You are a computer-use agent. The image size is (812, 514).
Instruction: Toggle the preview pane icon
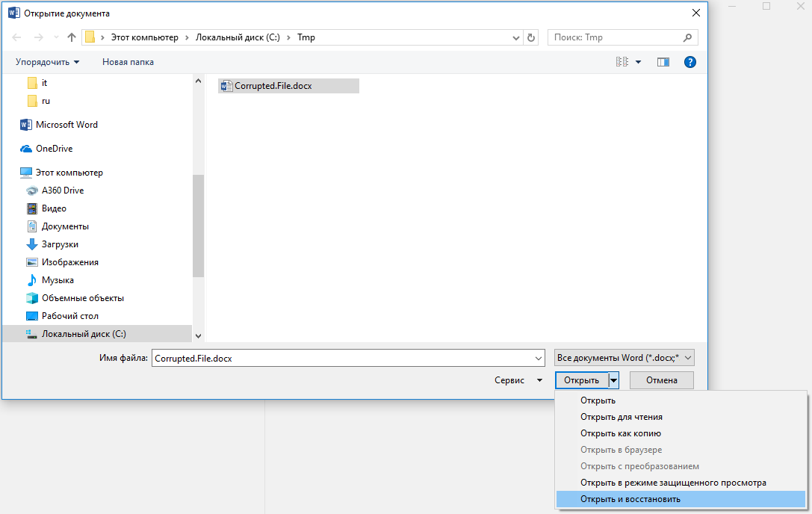(x=663, y=62)
